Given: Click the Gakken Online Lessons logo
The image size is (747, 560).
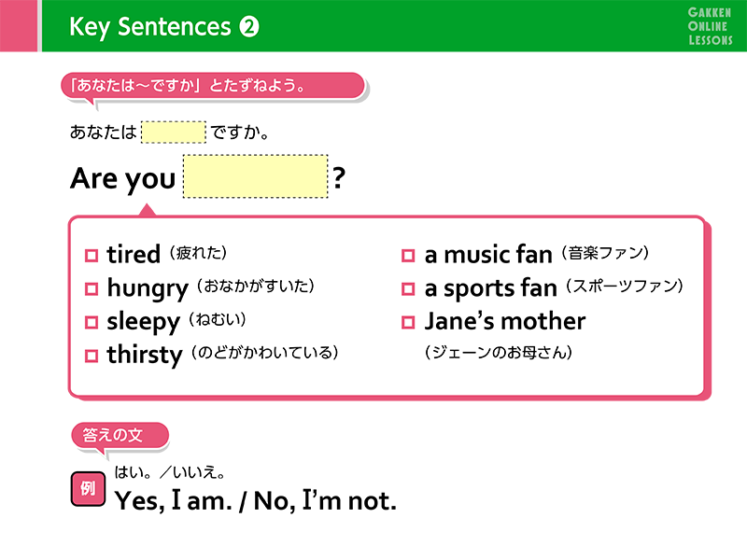Looking at the screenshot, I should (x=710, y=27).
